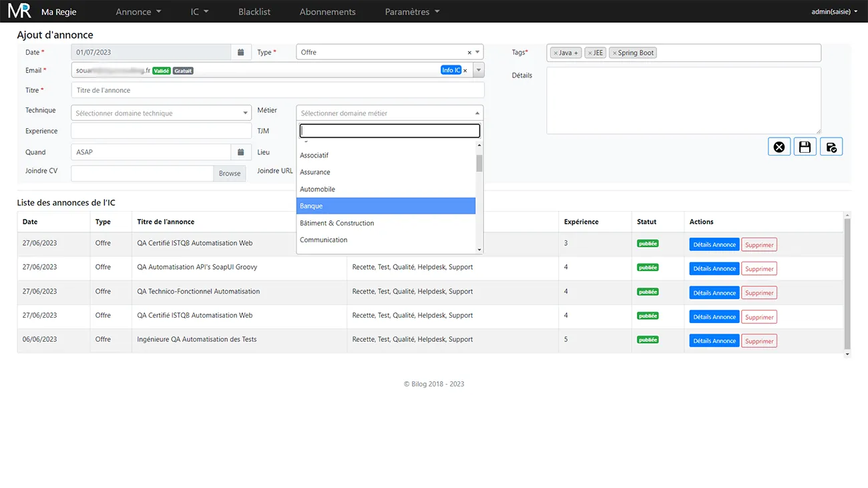This screenshot has height=488, width=868.
Task: Click the Titre de l'annonce input field
Action: 277,90
